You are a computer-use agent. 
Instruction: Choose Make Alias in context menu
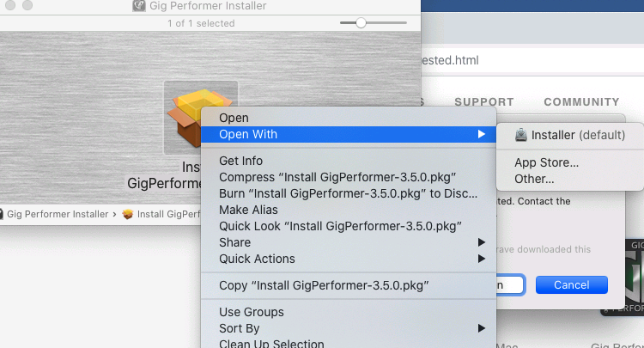pyautogui.click(x=349, y=210)
